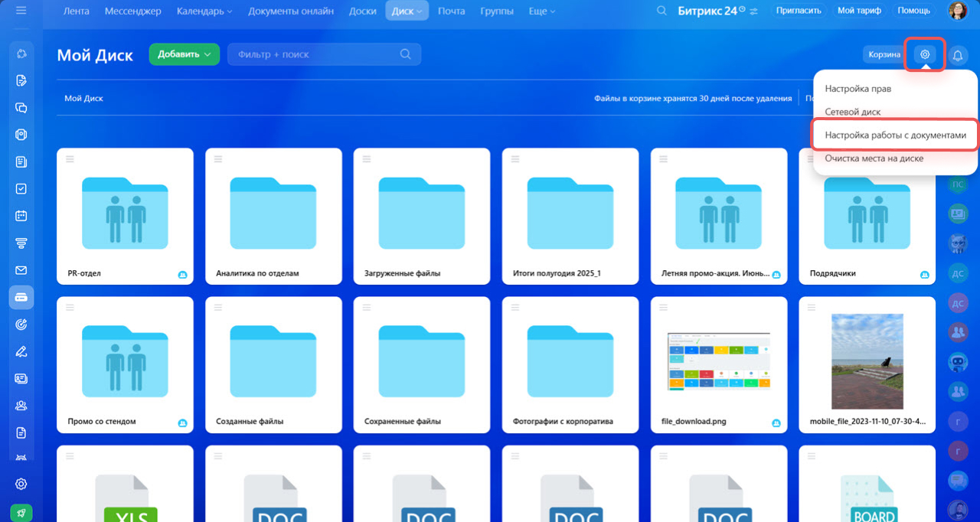Image resolution: width=980 pixels, height=522 pixels.
Task: Open the Итоги полугодия 2025_1 folder
Action: point(570,216)
